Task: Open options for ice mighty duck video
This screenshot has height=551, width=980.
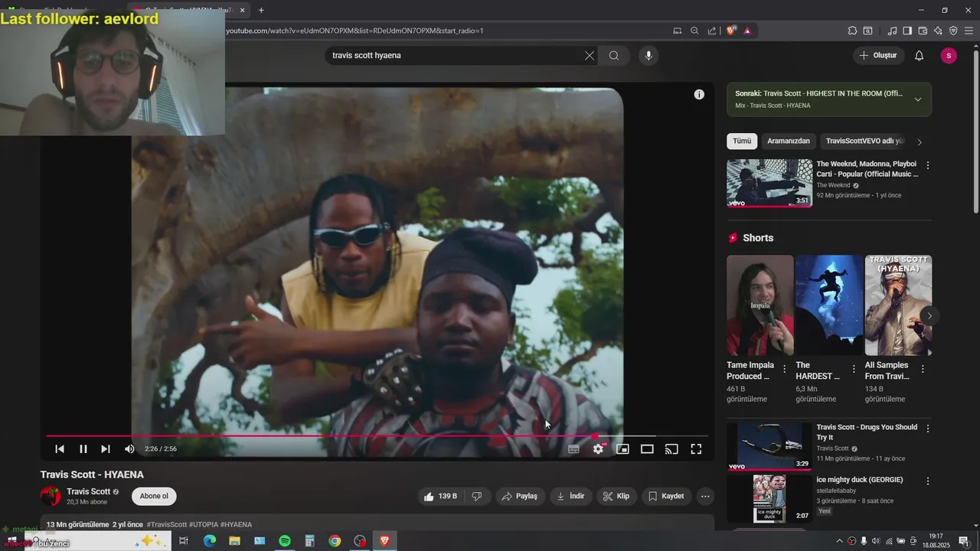Action: click(x=928, y=481)
